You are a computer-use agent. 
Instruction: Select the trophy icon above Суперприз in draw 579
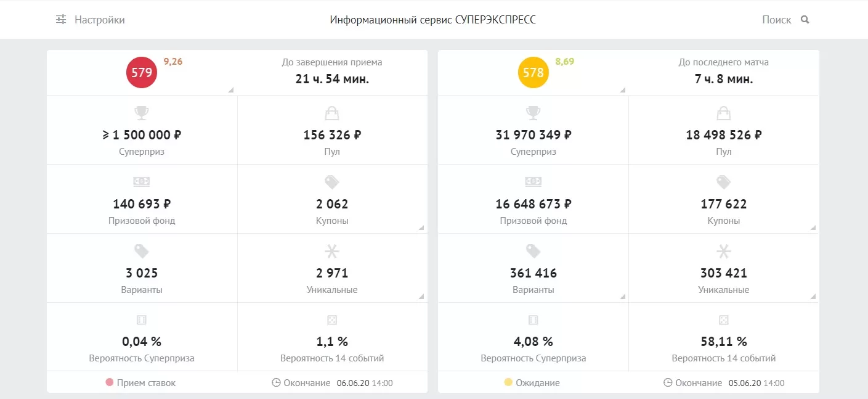[x=142, y=113]
